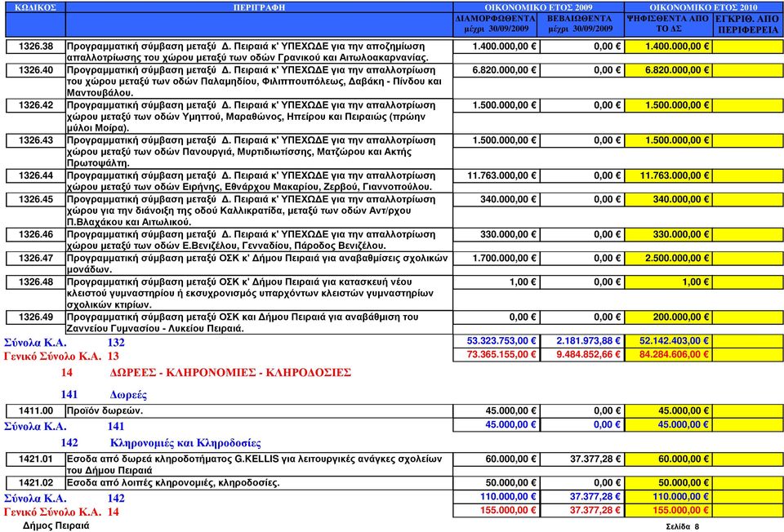Click the ΟΙΚΟΝΟΜΙΚΟ ΕΤΟΣ 2010 header
The width and height of the screenshot is (784, 532).
click(x=703, y=7)
